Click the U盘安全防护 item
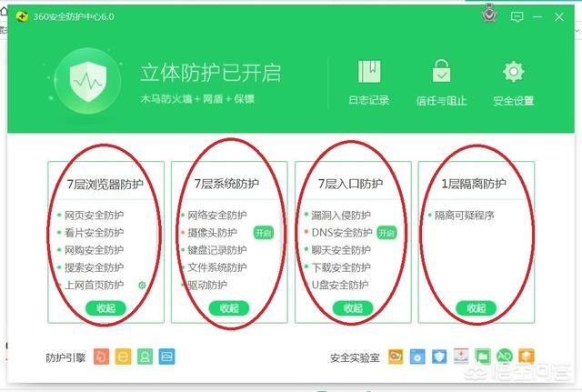 tap(339, 285)
